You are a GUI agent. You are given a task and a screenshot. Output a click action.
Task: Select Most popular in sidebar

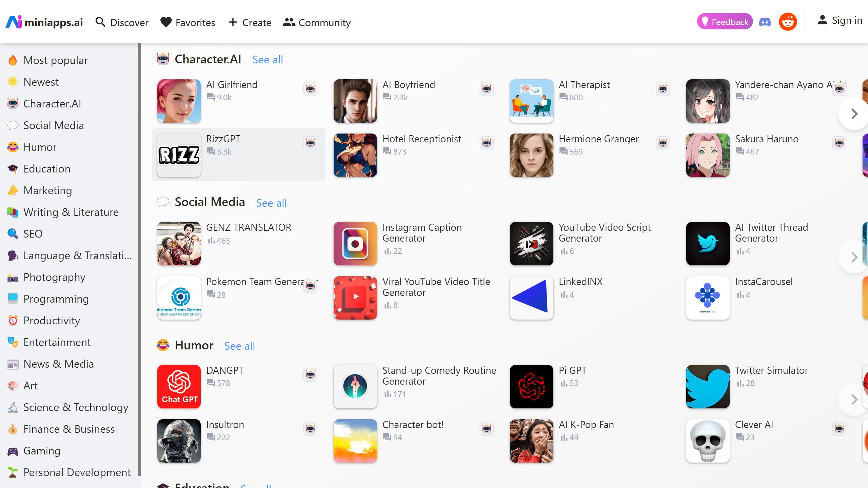[56, 60]
